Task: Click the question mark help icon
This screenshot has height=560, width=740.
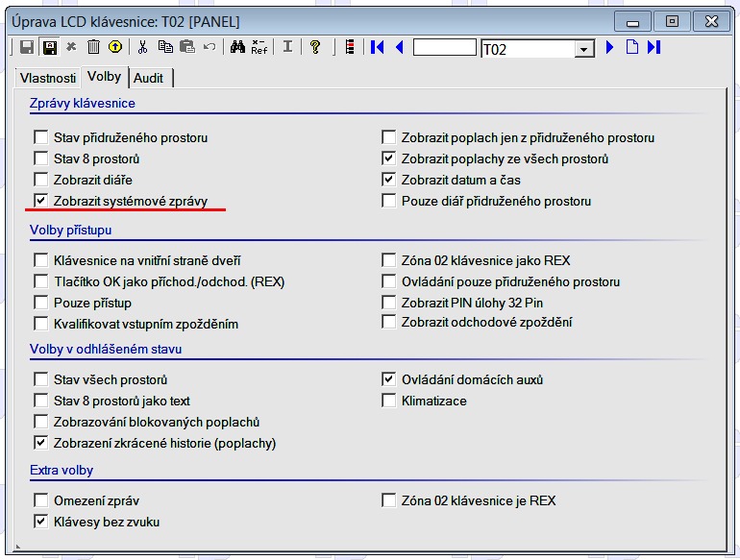Action: (315, 47)
